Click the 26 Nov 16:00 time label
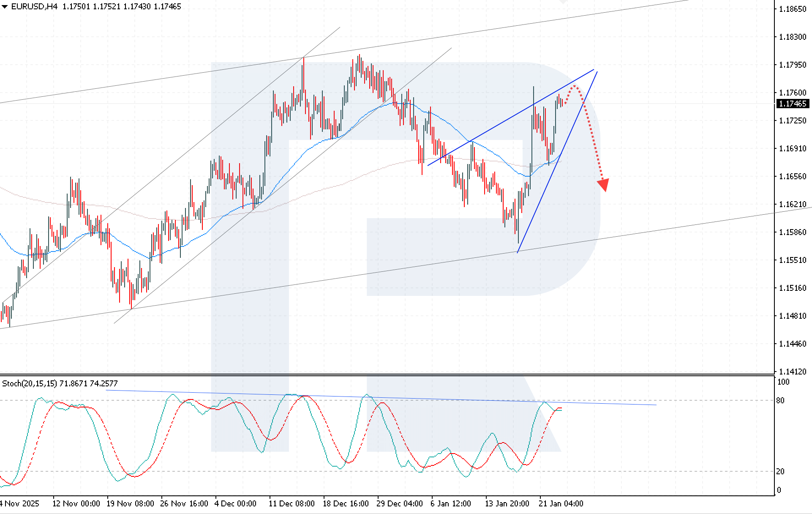812x514 pixels. coord(184,503)
